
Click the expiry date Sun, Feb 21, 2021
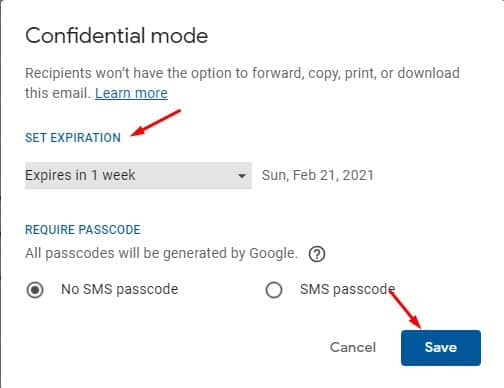tap(317, 175)
